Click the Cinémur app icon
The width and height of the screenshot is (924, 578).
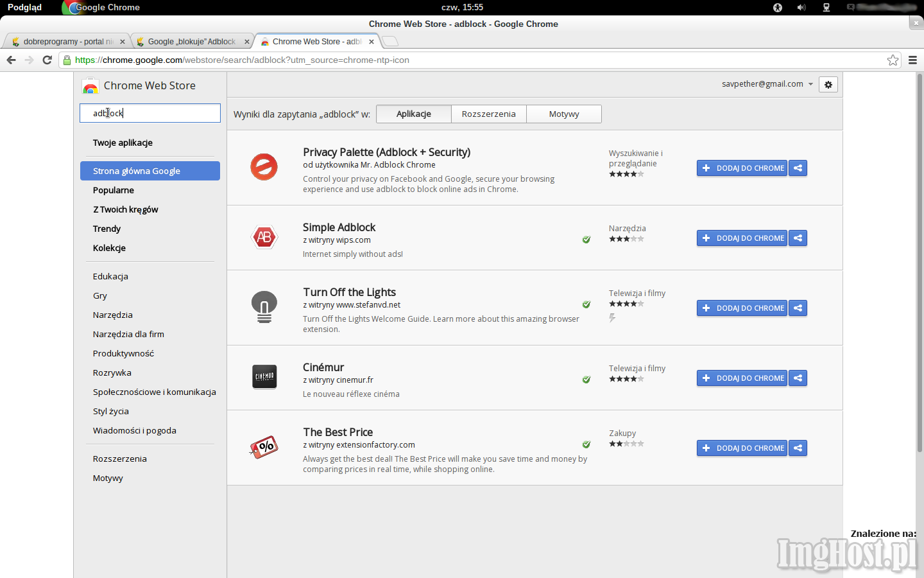264,376
